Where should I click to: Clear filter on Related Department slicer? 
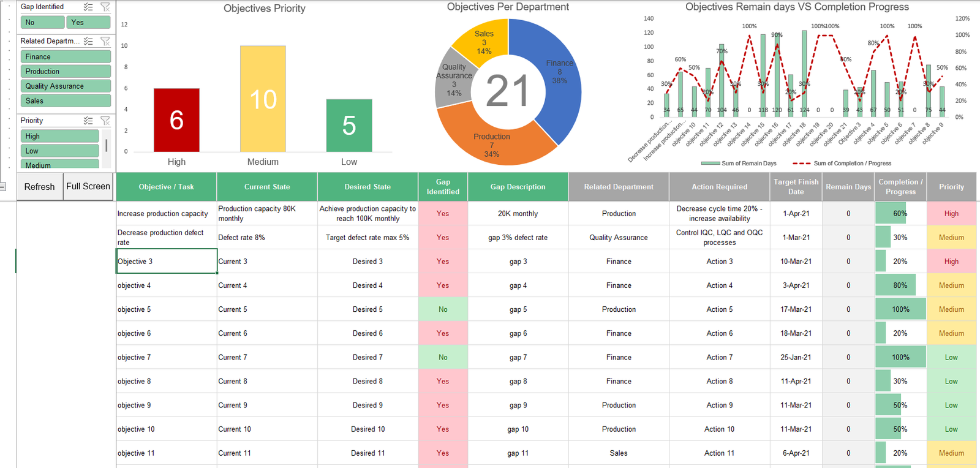105,41
